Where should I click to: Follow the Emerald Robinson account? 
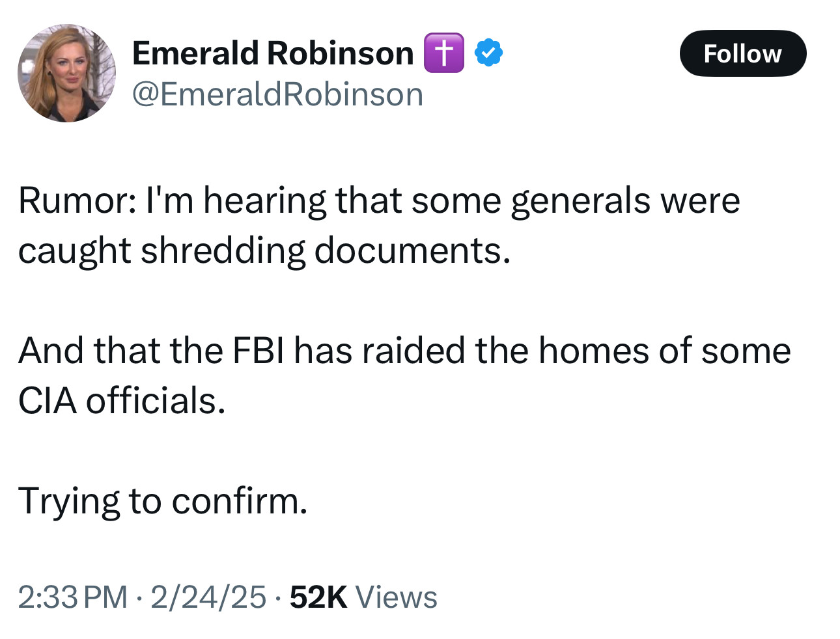[742, 53]
